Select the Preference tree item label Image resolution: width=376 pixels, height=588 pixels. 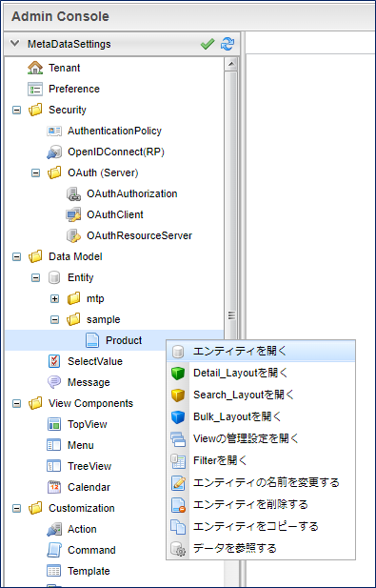[x=74, y=89]
